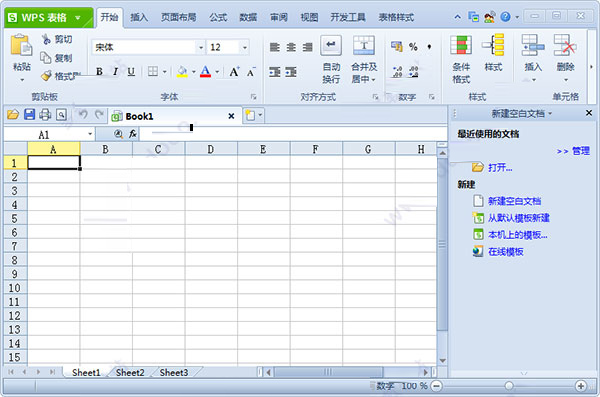Click the Format Painter brush icon
600x397 pixels.
(x=46, y=76)
